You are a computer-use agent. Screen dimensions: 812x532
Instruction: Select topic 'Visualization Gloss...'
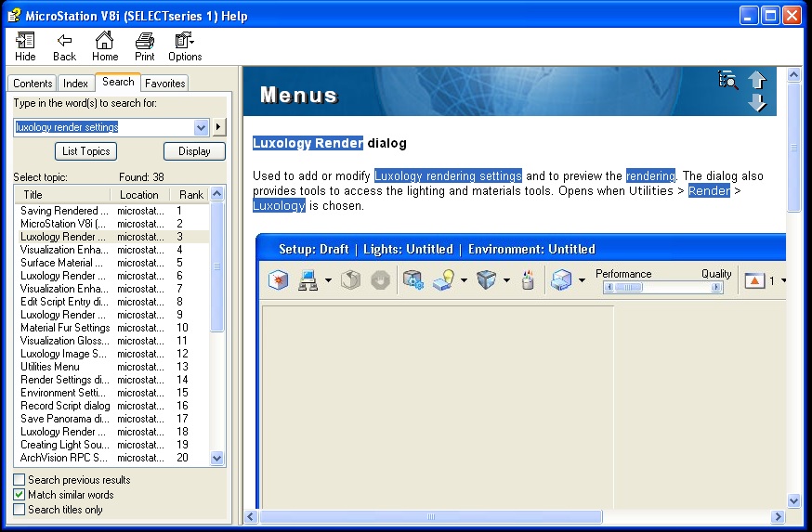click(112, 341)
